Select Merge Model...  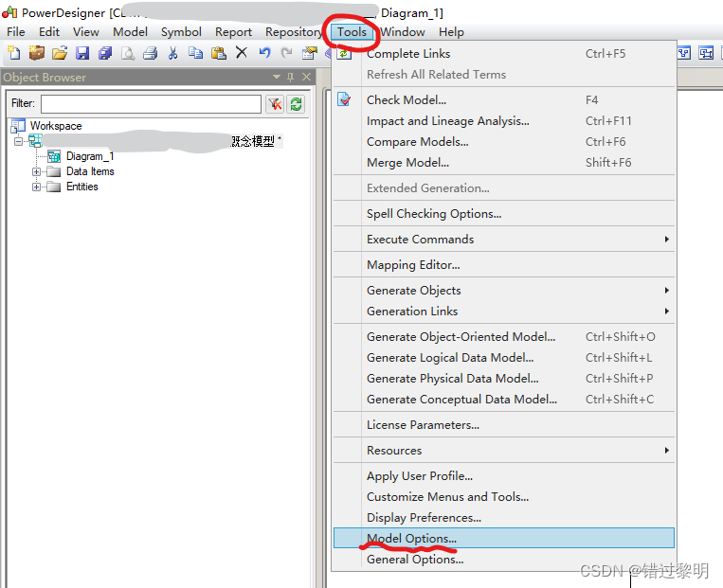click(x=504, y=162)
